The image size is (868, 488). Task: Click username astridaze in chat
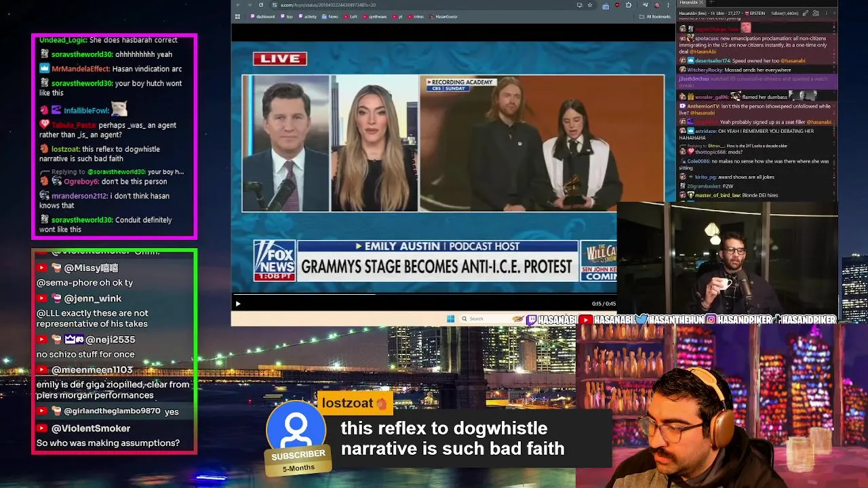(706, 131)
